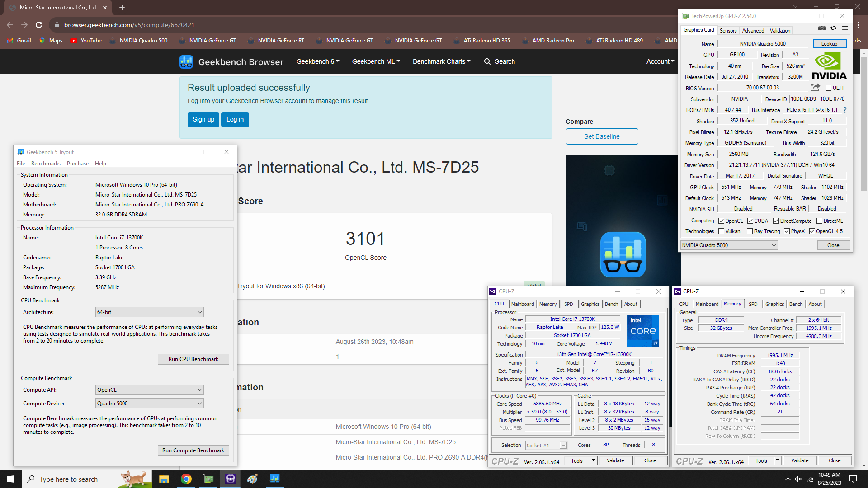Toggle the DirectML checkbox

(819, 221)
